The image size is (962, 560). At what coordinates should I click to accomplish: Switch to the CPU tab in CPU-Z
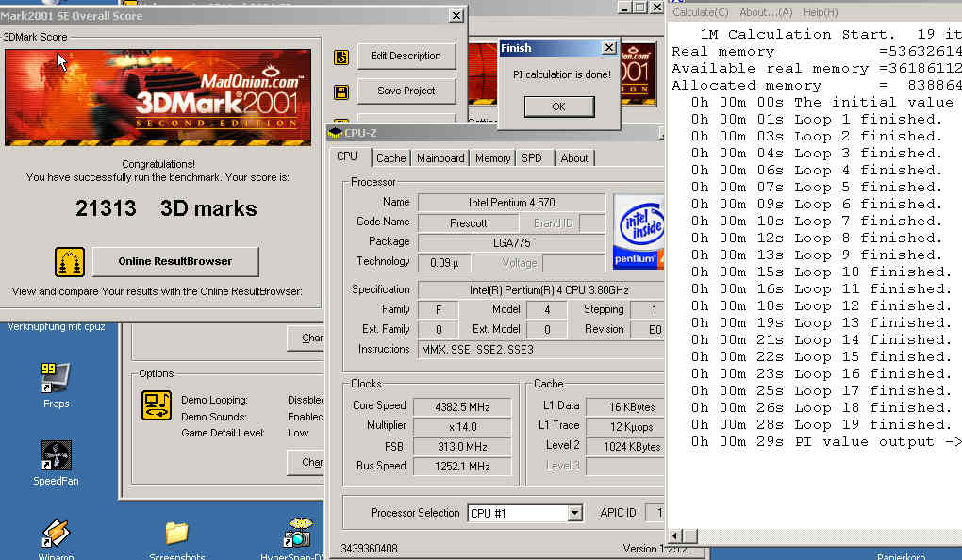(x=347, y=156)
